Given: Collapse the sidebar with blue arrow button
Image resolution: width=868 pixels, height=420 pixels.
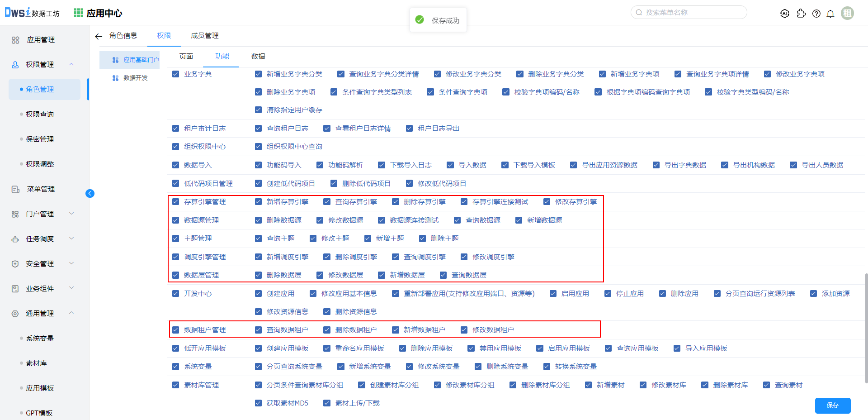Looking at the screenshot, I should tap(90, 194).
